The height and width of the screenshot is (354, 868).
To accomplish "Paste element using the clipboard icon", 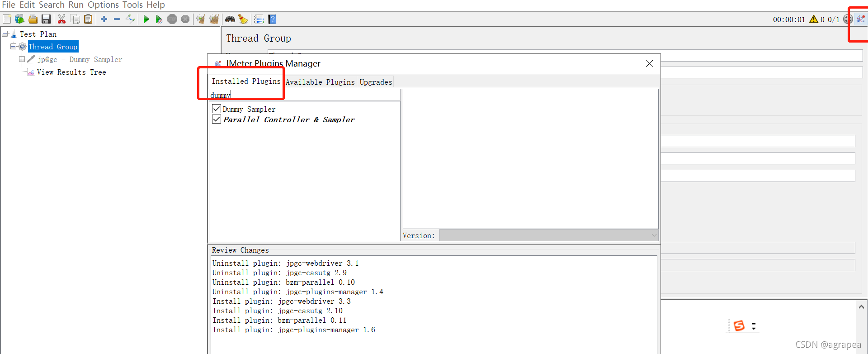I will click(x=88, y=19).
